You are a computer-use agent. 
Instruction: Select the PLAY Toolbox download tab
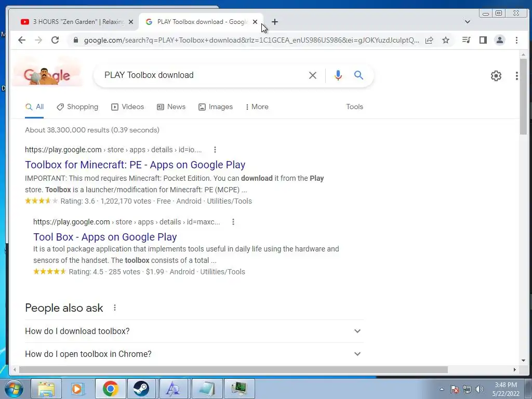pos(201,22)
